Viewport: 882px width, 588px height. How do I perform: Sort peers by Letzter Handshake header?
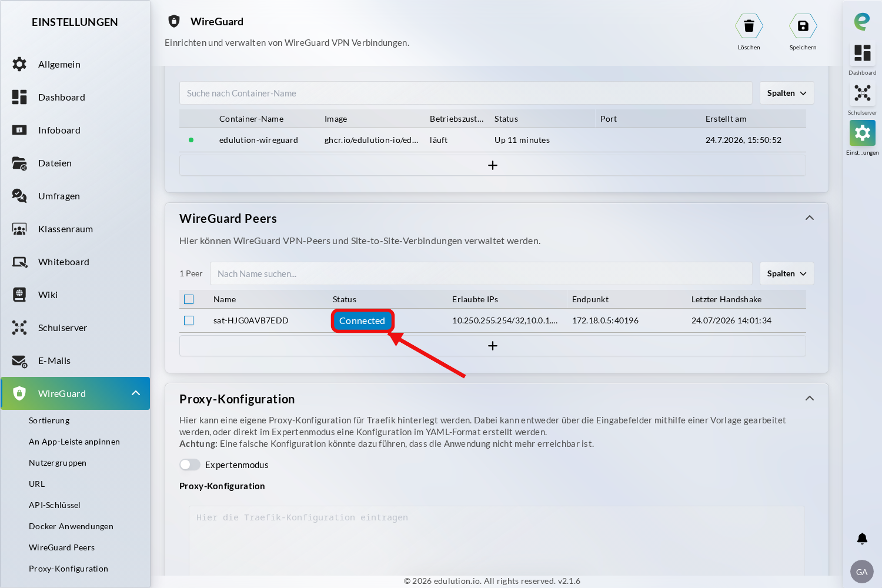pos(727,299)
